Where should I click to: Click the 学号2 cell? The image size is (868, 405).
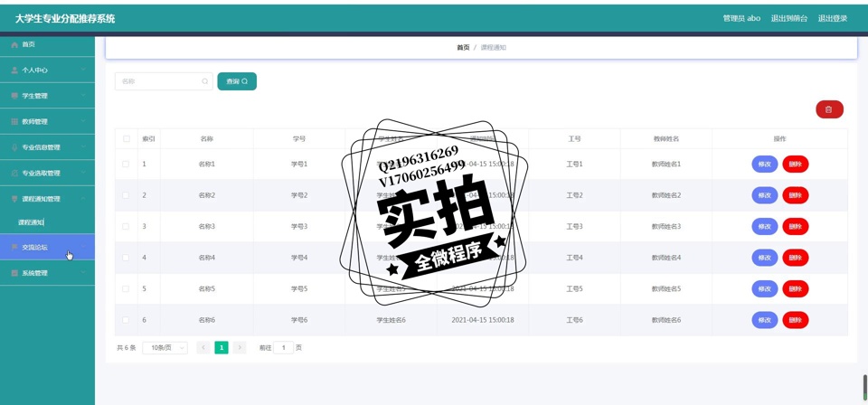coord(299,195)
